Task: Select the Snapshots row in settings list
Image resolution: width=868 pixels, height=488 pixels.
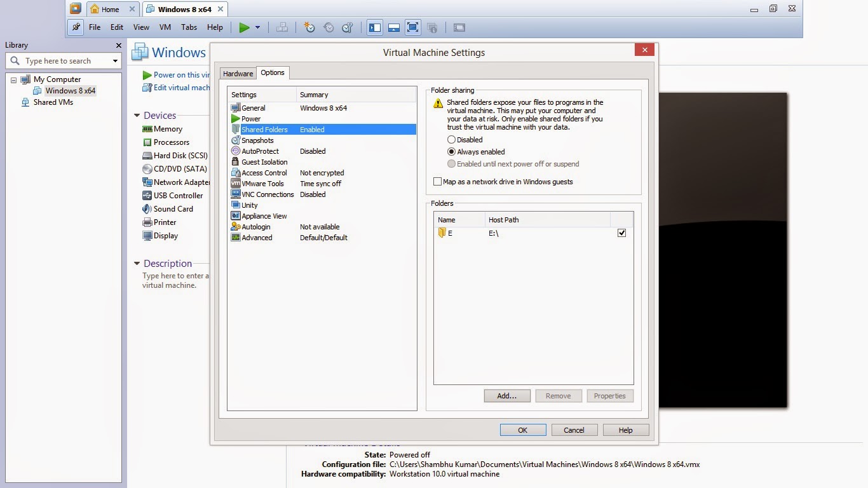Action: click(322, 140)
